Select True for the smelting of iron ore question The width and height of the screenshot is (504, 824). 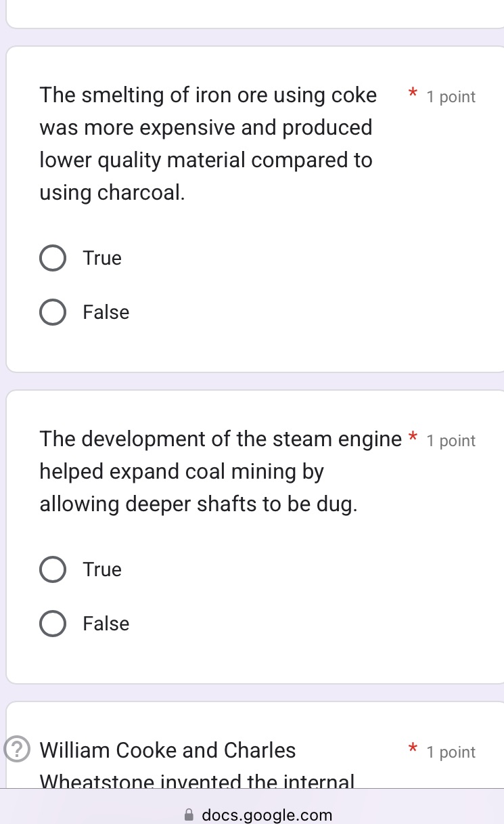(x=52, y=258)
